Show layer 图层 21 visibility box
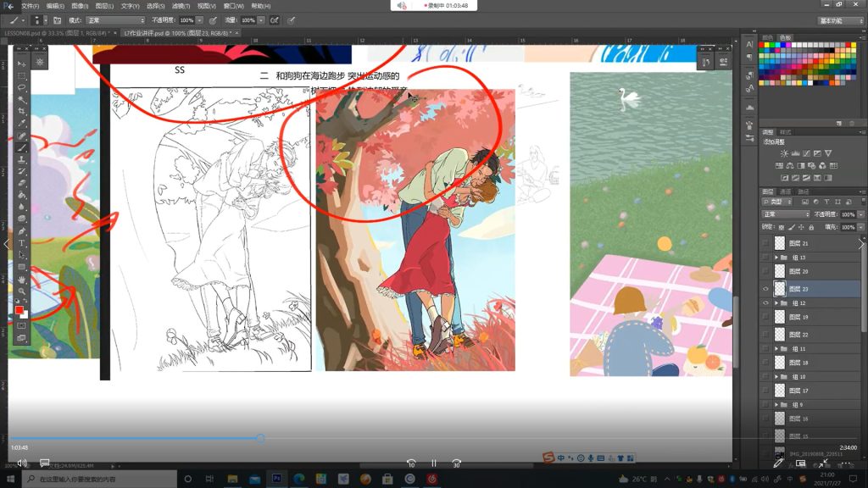868x488 pixels. click(x=766, y=243)
